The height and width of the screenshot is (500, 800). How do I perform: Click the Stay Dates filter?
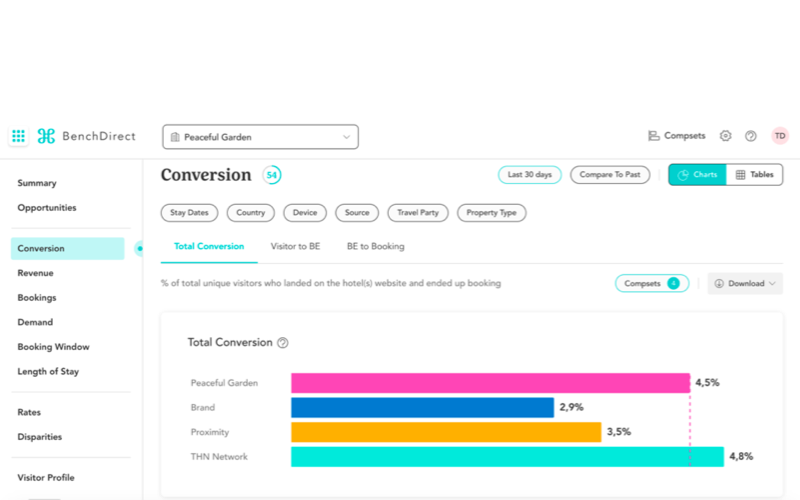pos(190,213)
